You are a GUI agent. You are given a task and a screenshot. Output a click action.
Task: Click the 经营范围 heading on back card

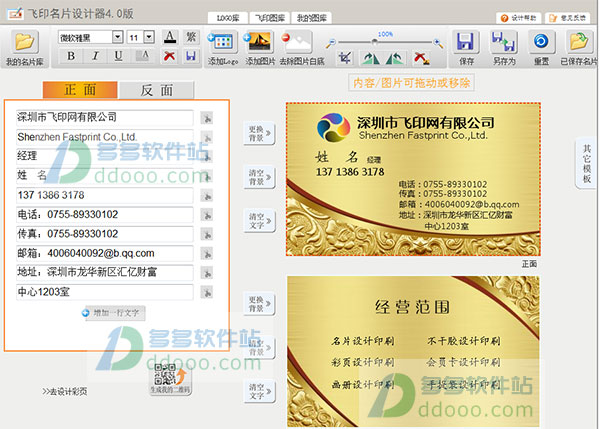412,307
